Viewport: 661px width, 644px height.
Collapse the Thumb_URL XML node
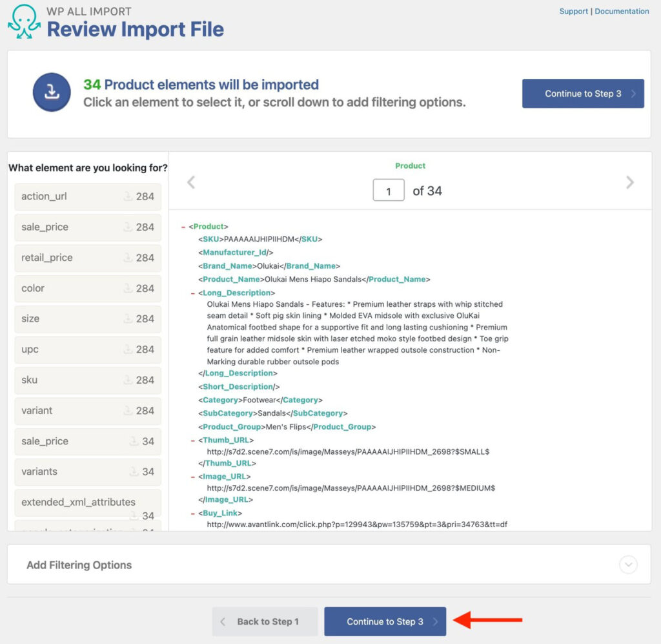(192, 441)
